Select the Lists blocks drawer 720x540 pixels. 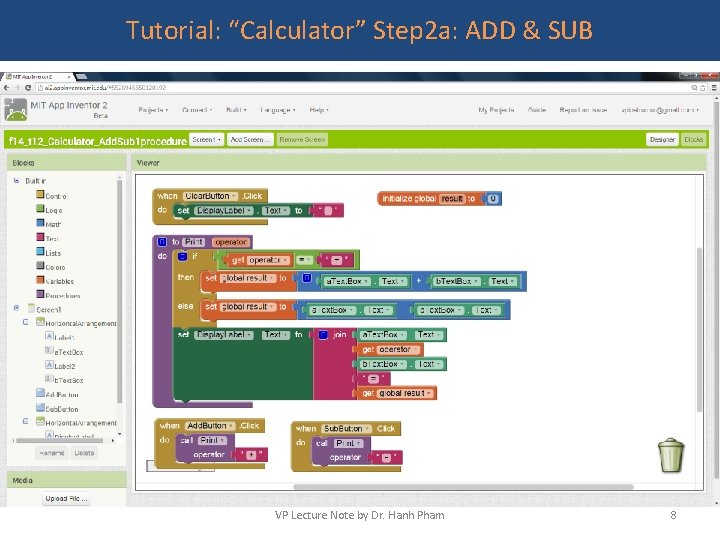[49, 253]
